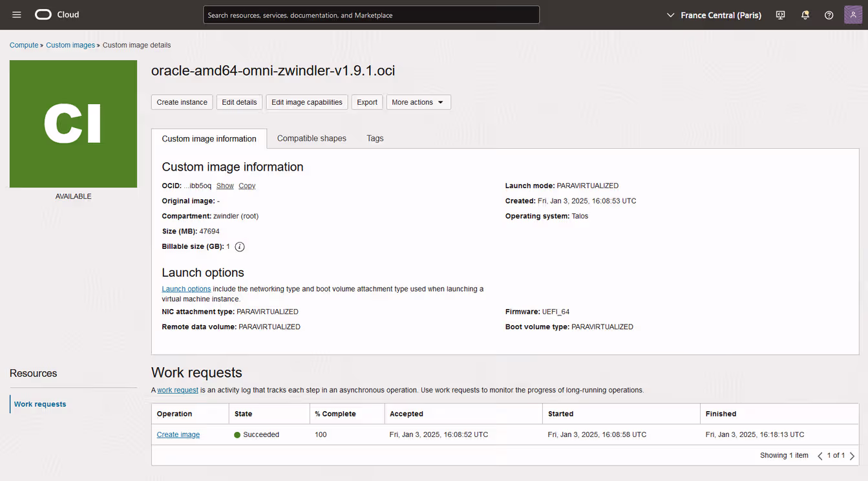Open the notifications bell
Viewport: 868px width, 481px height.
(x=805, y=15)
